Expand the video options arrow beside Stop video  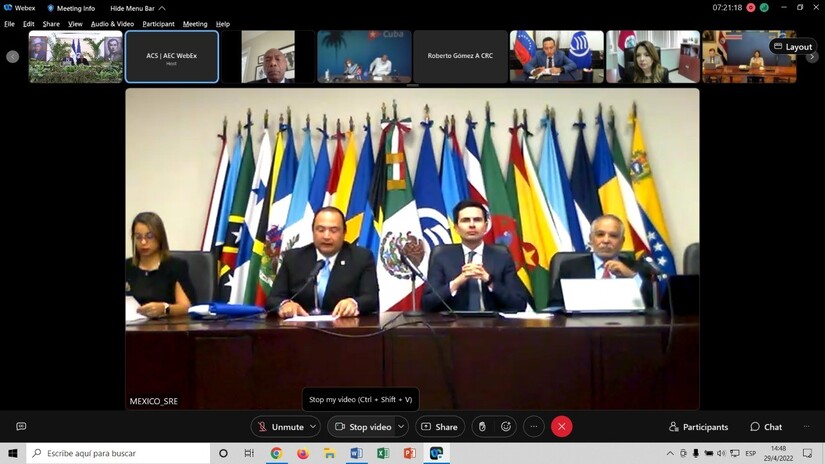pos(401,427)
